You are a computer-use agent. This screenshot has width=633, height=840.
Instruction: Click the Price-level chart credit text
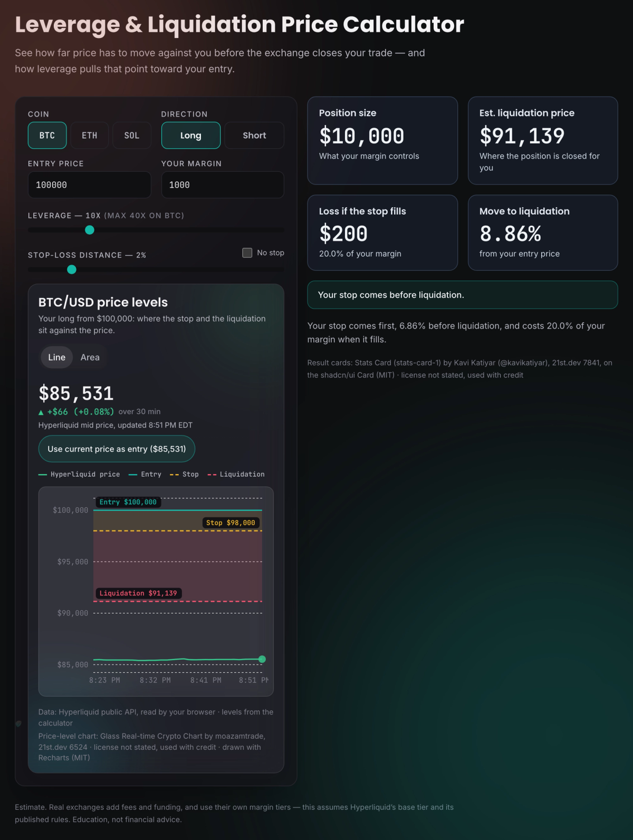point(152,747)
